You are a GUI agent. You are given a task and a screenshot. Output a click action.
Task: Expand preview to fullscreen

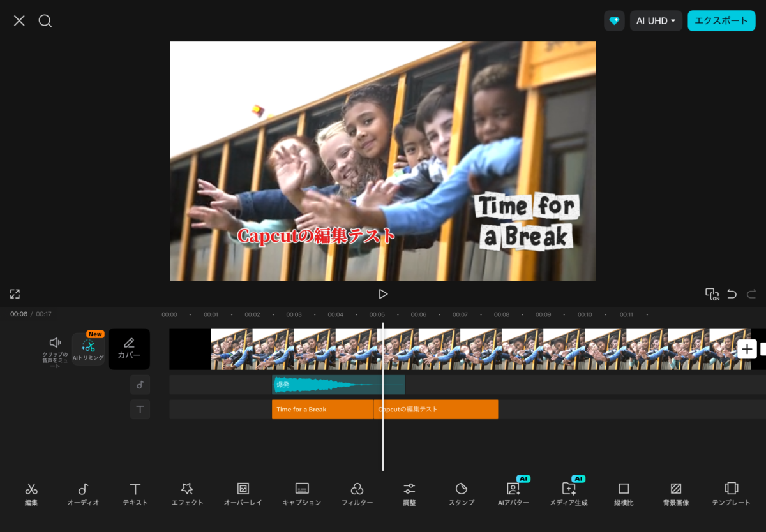click(x=15, y=294)
